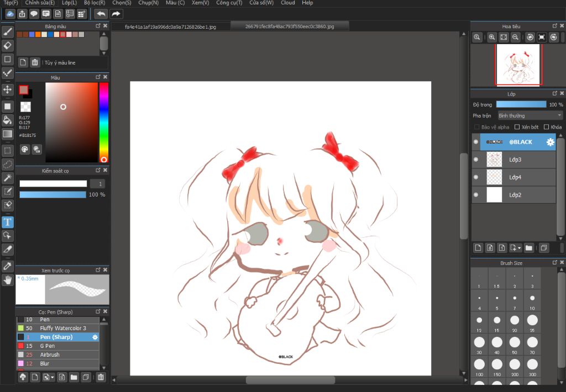Zoom out using navigator minus magnifier
This screenshot has height=392, width=566.
tap(516, 37)
